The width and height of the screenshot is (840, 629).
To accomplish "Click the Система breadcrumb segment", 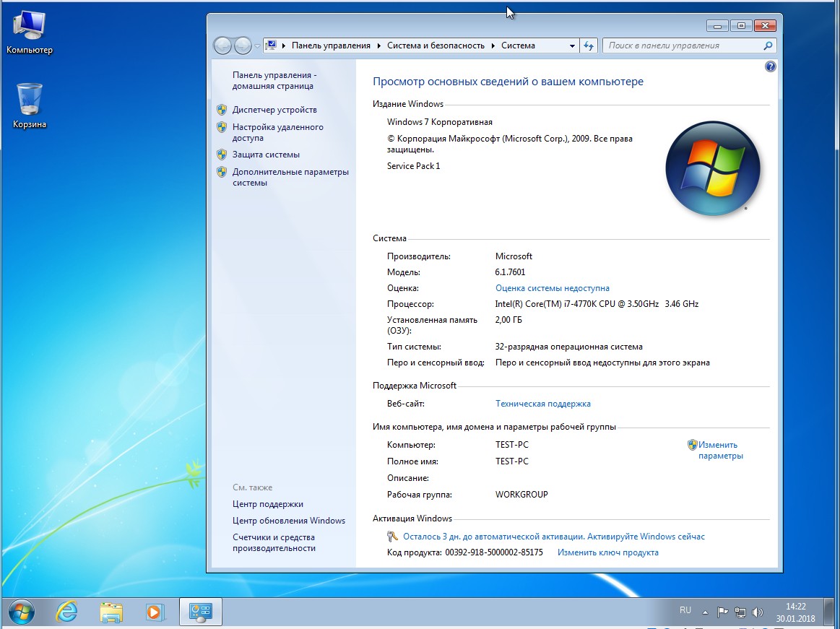I will (518, 45).
